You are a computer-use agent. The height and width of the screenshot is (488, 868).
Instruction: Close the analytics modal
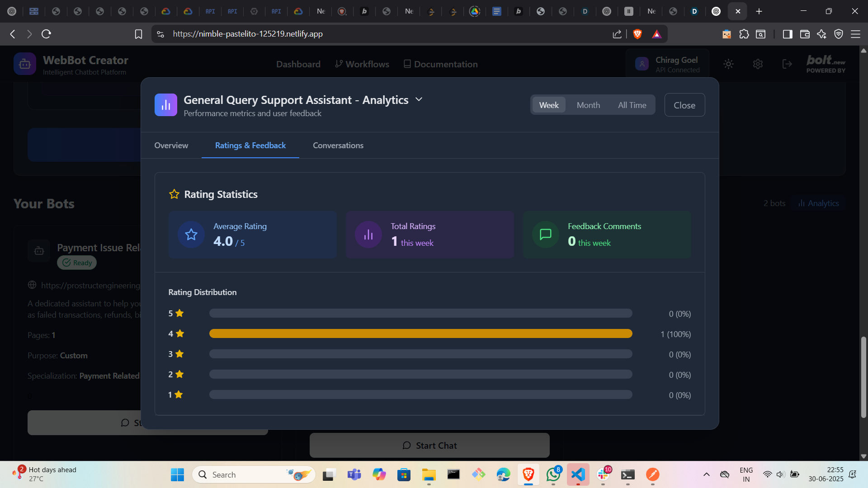point(684,105)
